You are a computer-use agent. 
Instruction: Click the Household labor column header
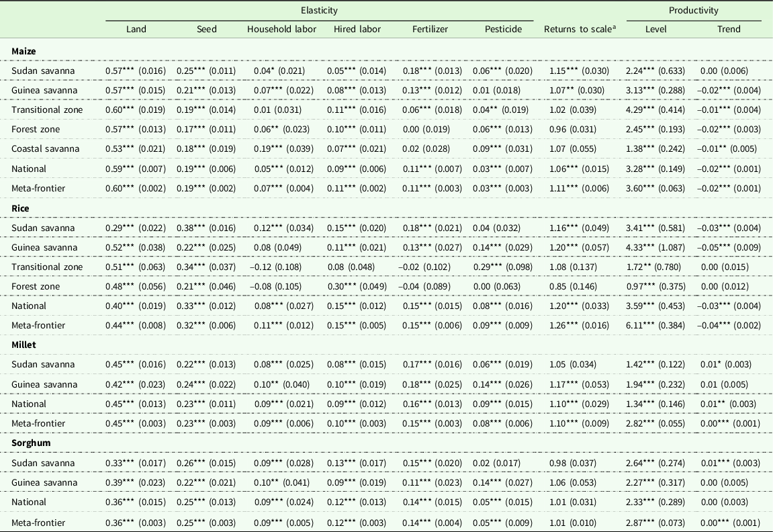tap(281, 29)
